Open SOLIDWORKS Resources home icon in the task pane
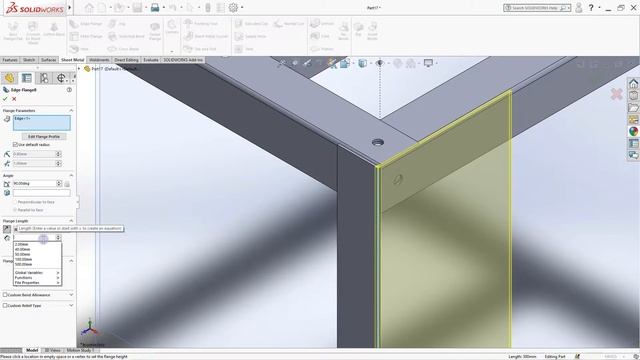This screenshot has height=360, width=640. [x=633, y=83]
